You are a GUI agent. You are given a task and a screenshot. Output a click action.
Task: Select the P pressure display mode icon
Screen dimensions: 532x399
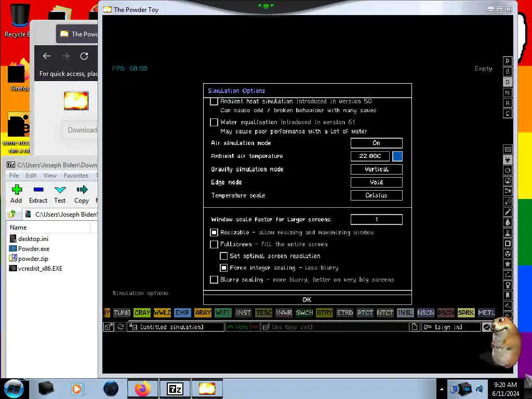point(507,61)
